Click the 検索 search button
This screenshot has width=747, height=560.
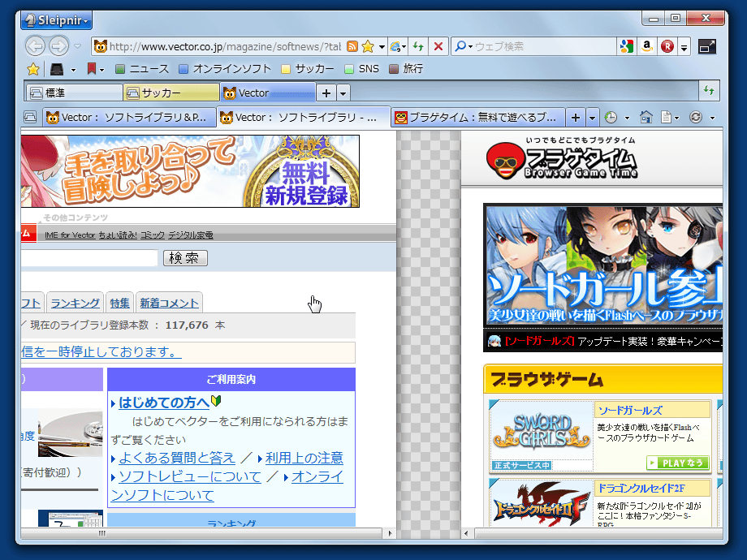pos(185,258)
